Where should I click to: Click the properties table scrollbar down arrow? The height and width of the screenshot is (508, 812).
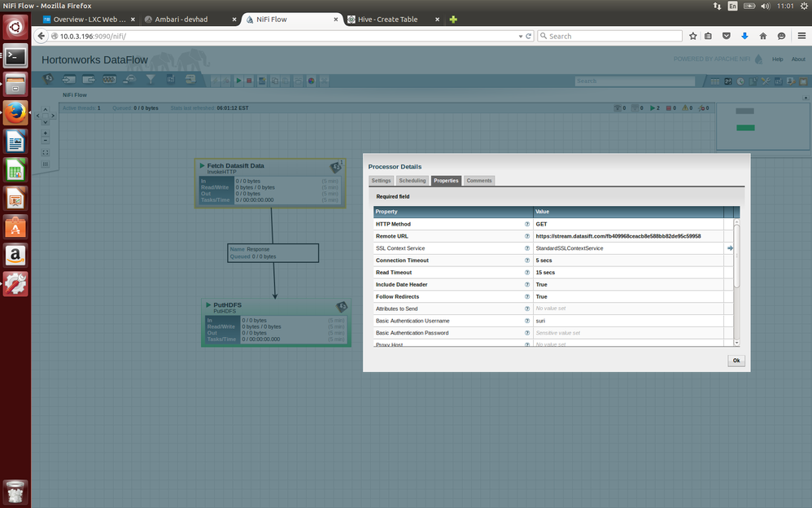(x=736, y=343)
